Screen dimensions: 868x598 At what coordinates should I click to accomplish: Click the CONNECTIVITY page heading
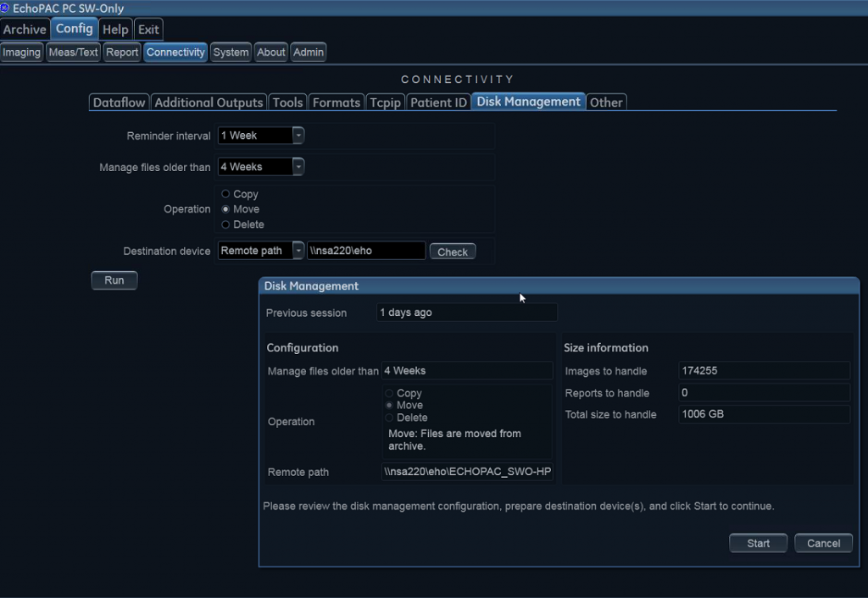(x=458, y=80)
